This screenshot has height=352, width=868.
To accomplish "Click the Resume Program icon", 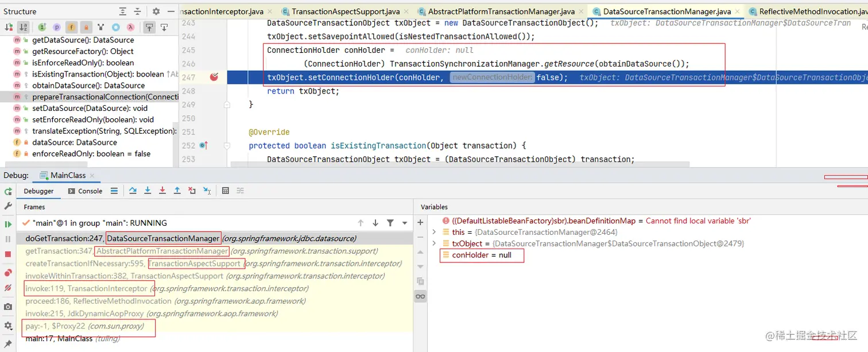I will click(x=8, y=225).
